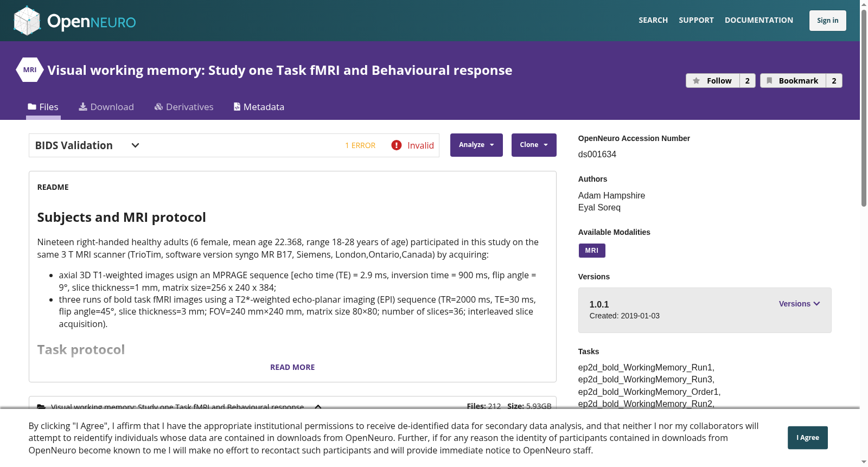Click author name Eyal Soreq

click(599, 207)
